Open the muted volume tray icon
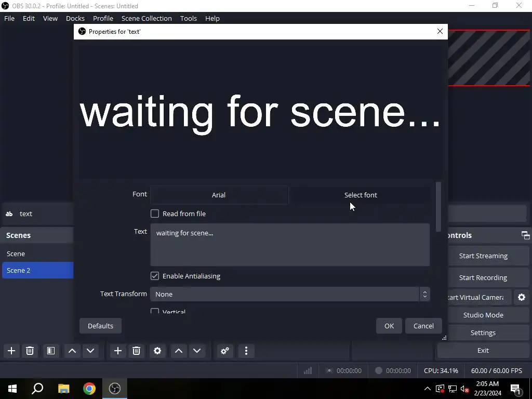The width and height of the screenshot is (532, 399). click(x=465, y=389)
